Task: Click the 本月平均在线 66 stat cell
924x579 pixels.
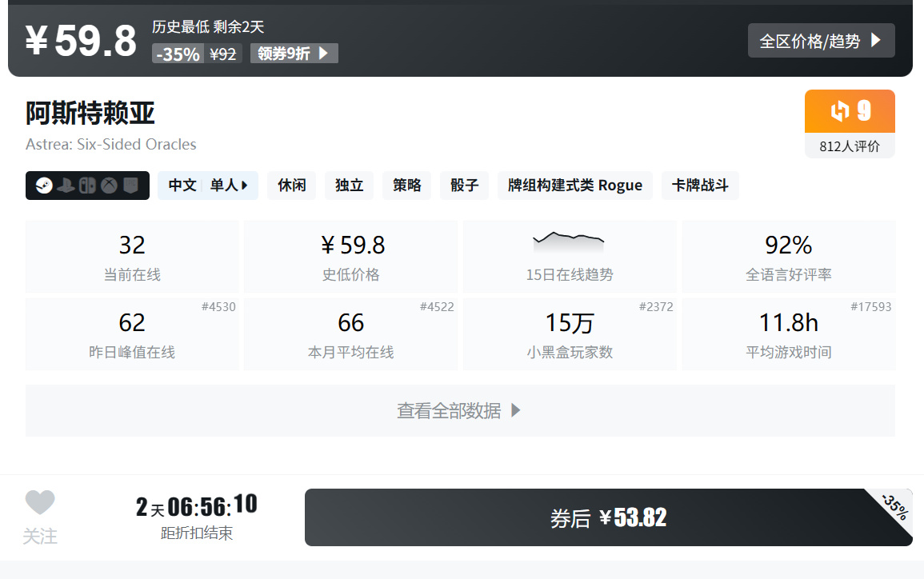Action: [x=351, y=334]
